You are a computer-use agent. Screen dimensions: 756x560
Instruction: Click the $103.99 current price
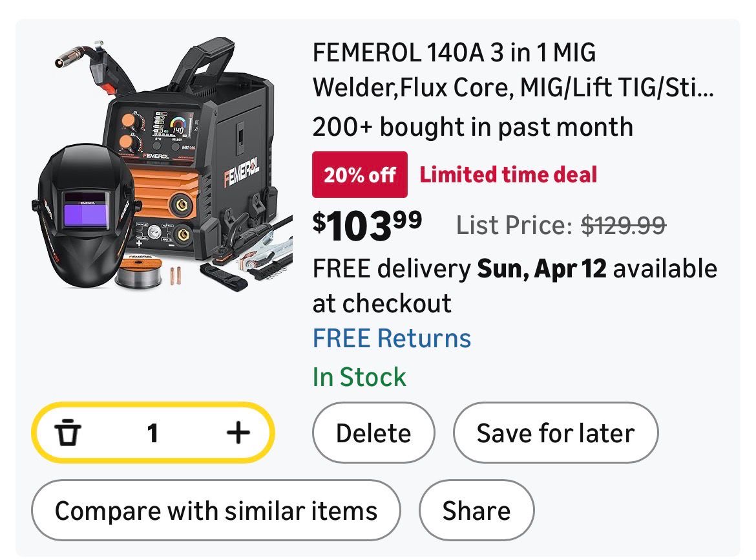[x=367, y=224]
